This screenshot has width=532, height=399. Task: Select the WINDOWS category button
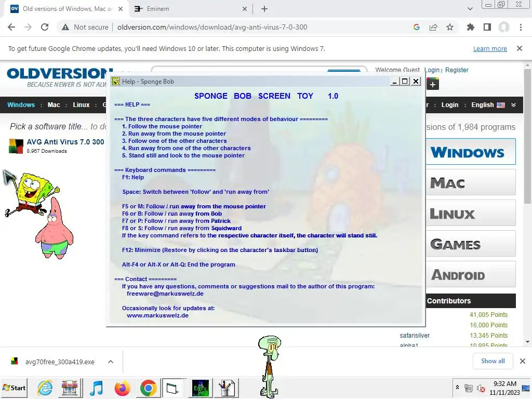tap(471, 151)
